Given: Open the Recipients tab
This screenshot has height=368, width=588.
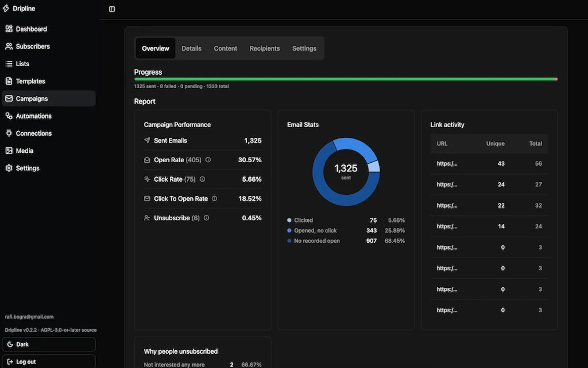Looking at the screenshot, I should (x=265, y=48).
